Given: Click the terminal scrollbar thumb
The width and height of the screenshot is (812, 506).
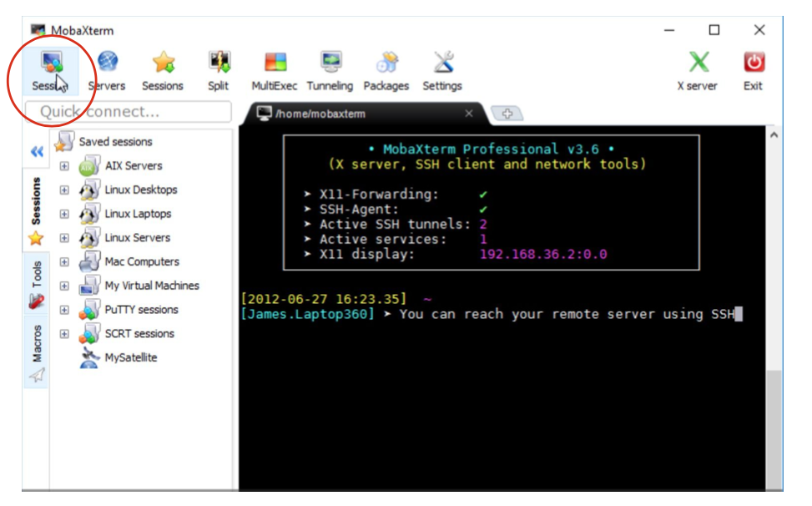Looking at the screenshot, I should click(774, 429).
